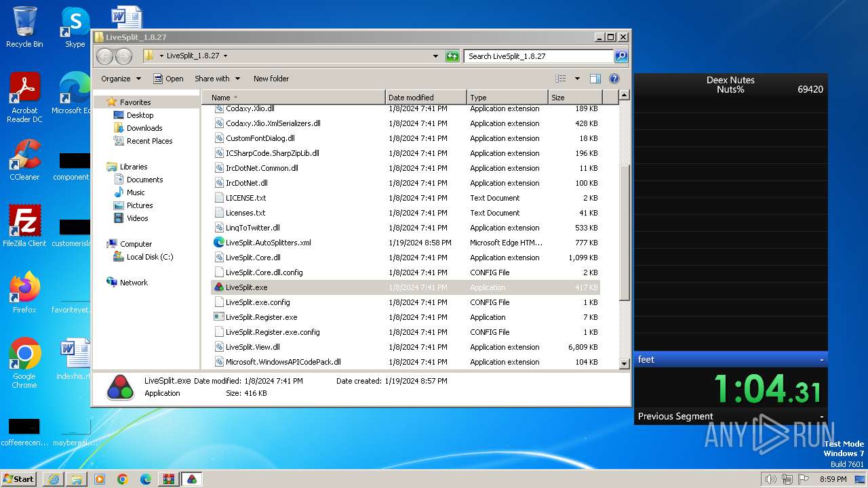Sort by Size column header
Screen dimensions: 868x488
click(574, 98)
